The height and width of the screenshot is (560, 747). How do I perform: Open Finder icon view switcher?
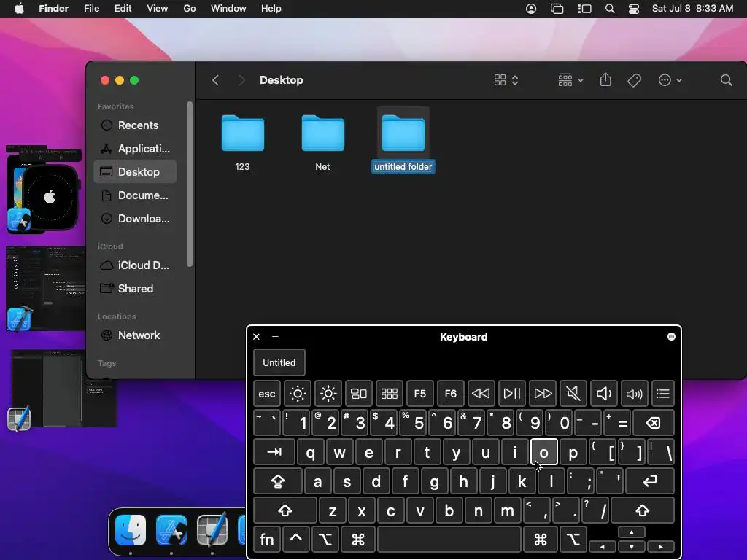pyautogui.click(x=506, y=80)
